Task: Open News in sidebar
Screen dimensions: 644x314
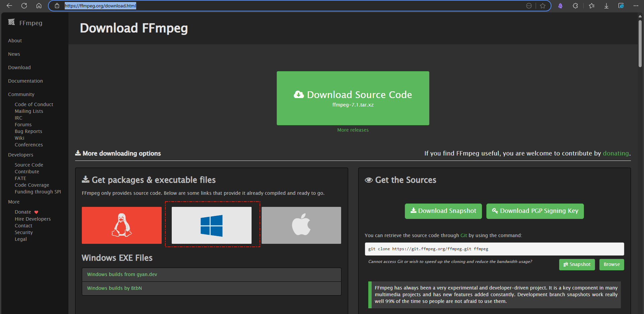Action: point(14,54)
